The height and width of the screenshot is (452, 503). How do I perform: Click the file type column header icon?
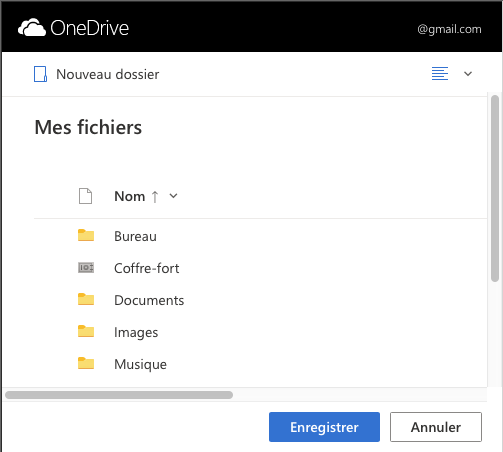coord(85,196)
